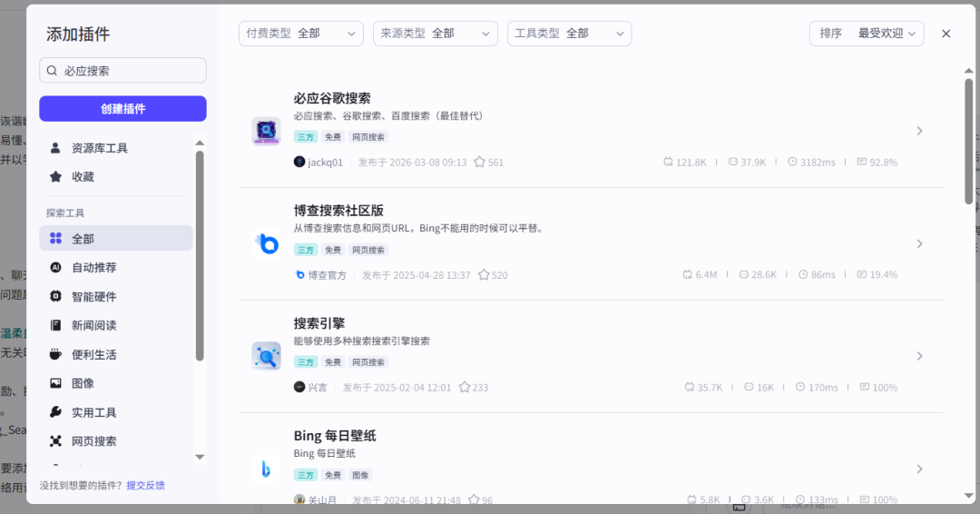
Task: Click the 170ms clock icon
Action: pyautogui.click(x=800, y=387)
